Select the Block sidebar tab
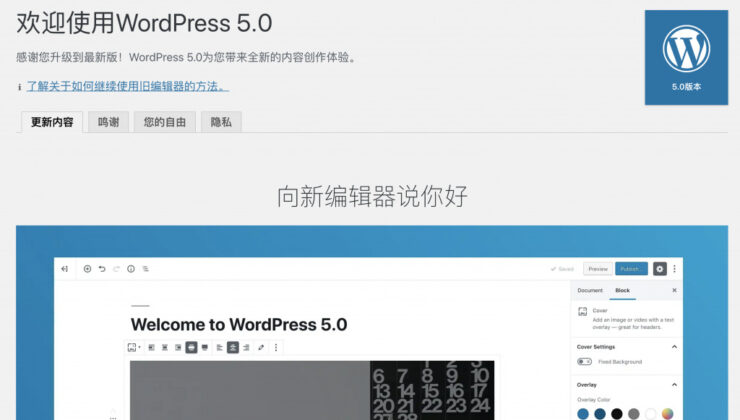 622,291
